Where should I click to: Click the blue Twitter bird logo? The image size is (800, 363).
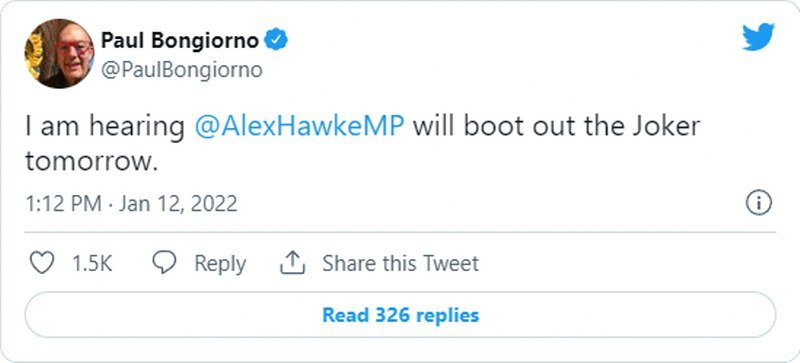click(758, 37)
